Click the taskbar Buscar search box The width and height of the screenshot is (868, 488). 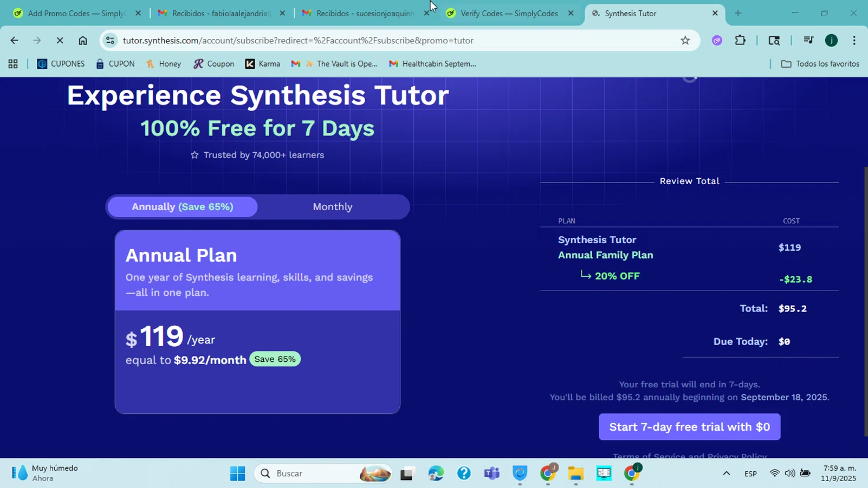click(x=323, y=474)
